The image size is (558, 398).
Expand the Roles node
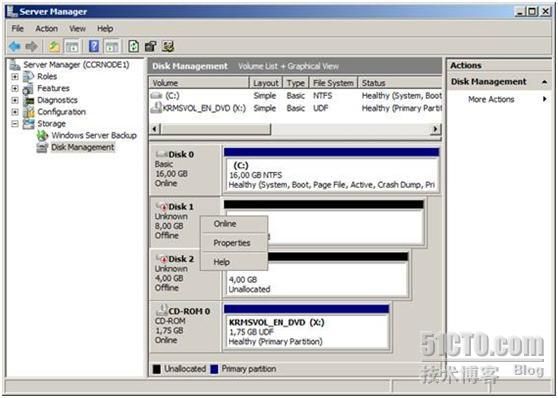tap(15, 77)
